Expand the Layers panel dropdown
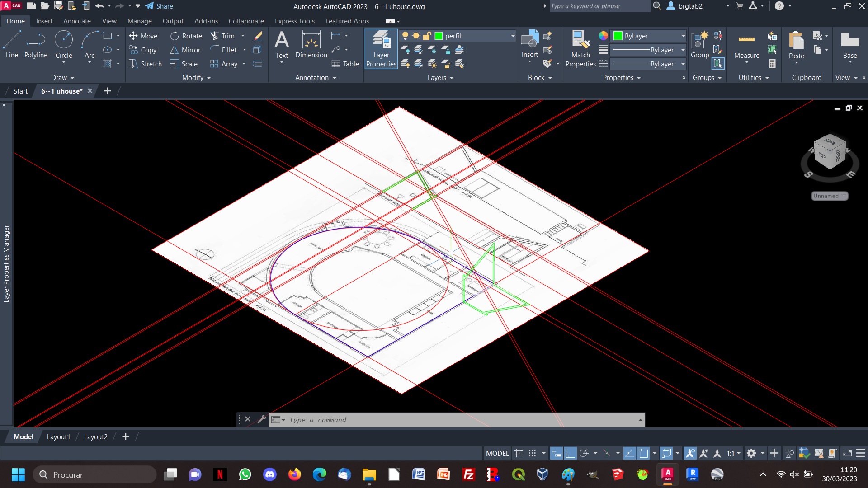 pos(451,77)
